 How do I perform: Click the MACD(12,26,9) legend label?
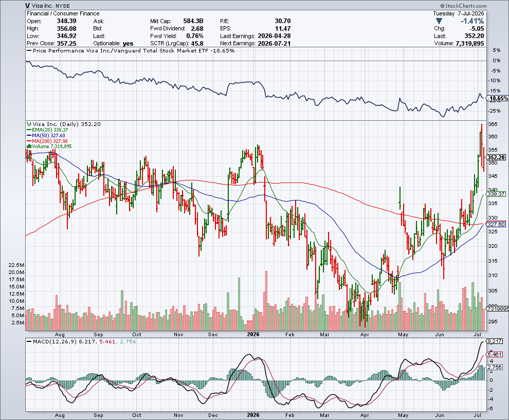point(55,342)
